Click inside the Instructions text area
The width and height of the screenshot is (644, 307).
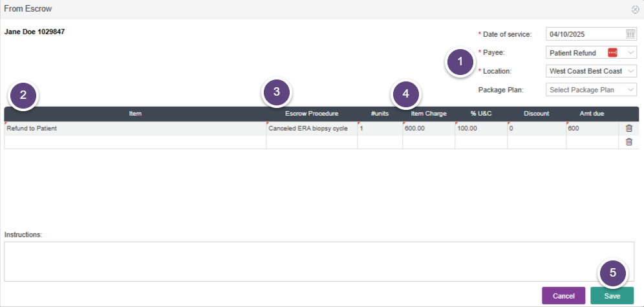[319, 262]
